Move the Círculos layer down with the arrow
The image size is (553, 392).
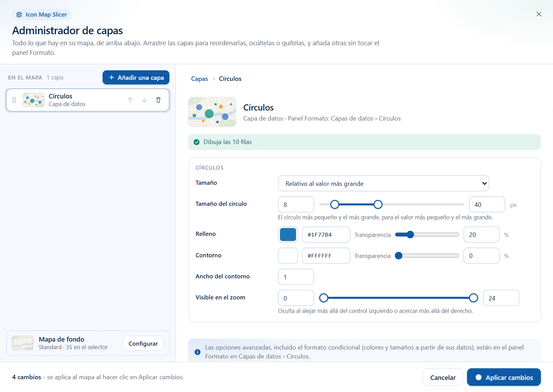coord(144,100)
